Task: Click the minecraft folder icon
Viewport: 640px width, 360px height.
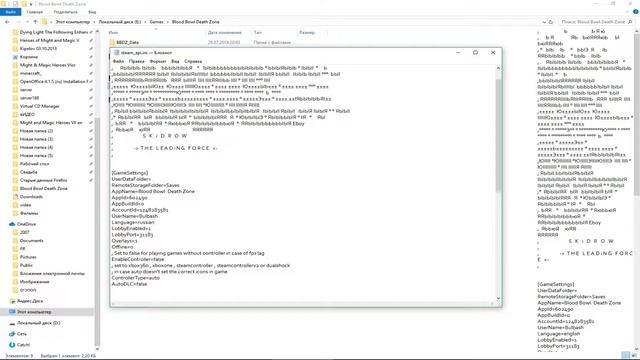Action: (x=16, y=73)
